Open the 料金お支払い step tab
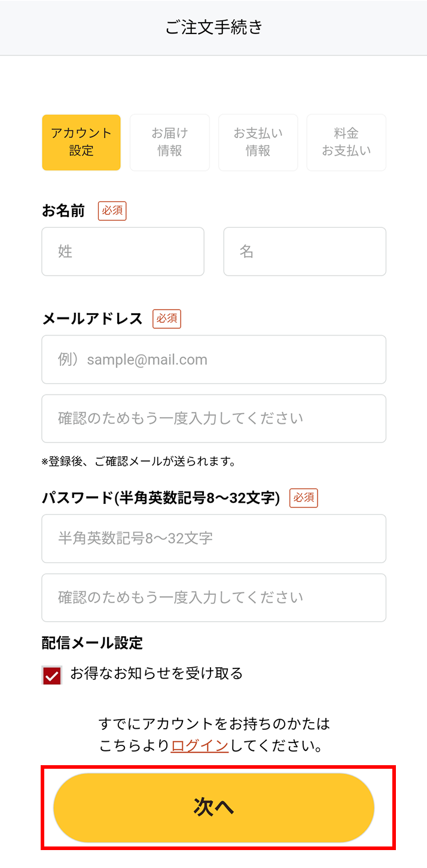This screenshot has width=427, height=868. coord(346,142)
